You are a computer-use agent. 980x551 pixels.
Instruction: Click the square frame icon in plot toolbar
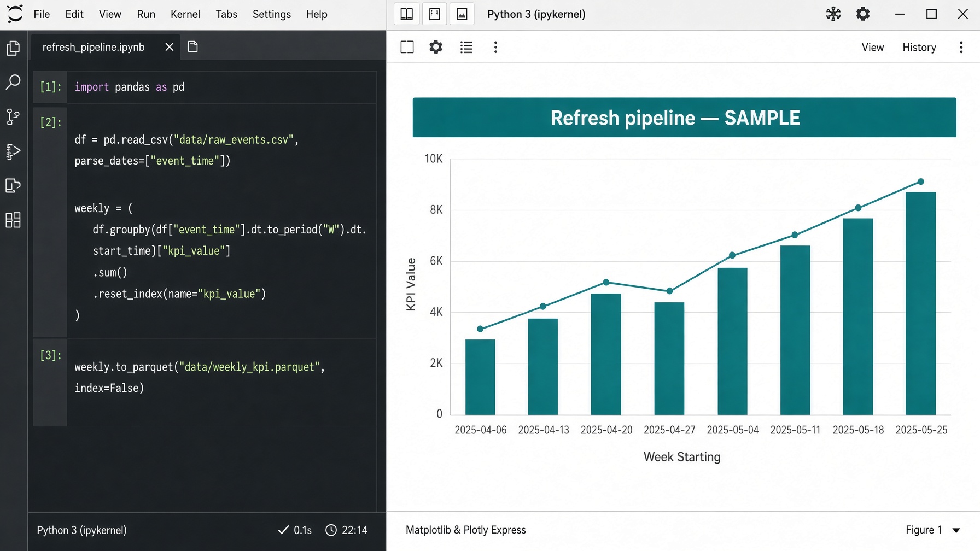(407, 47)
